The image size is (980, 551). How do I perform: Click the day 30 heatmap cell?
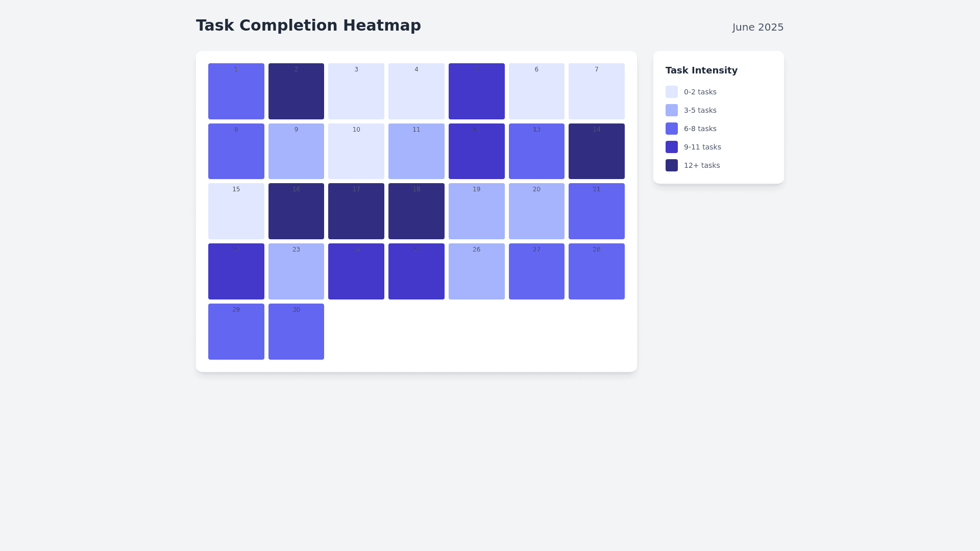point(296,332)
